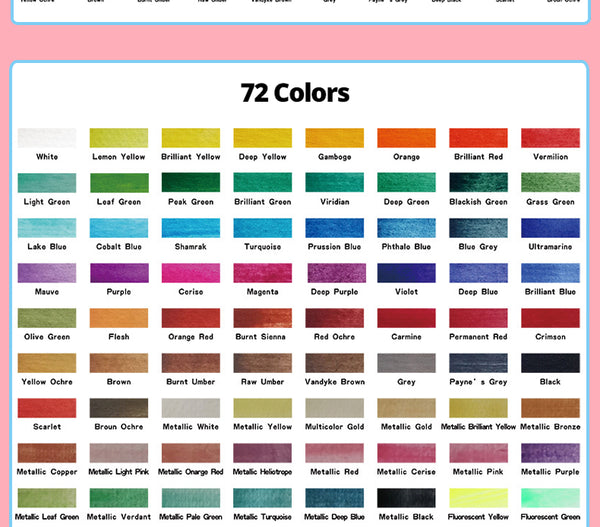This screenshot has width=600, height=527.
Task: Select the Burnt Sienna swatch
Action: [x=262, y=318]
